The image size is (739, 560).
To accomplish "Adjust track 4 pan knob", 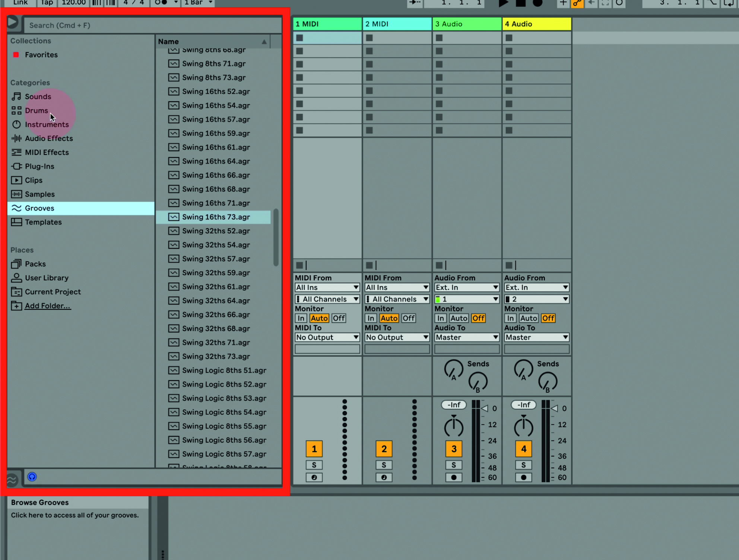I will click(524, 427).
